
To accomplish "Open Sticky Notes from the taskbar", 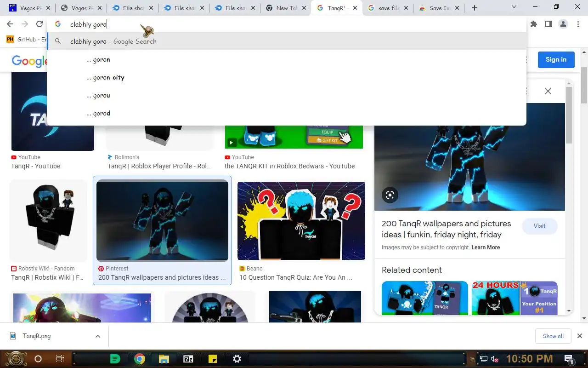I will (x=213, y=359).
